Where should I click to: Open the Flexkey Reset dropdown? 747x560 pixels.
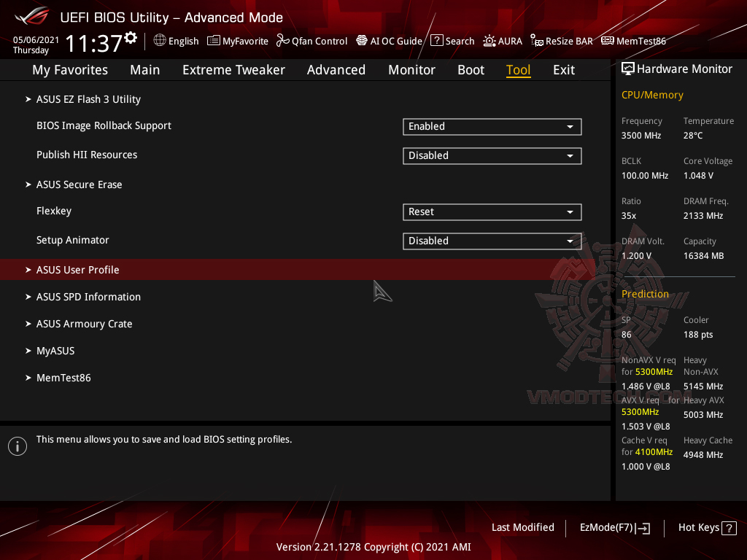pos(492,212)
